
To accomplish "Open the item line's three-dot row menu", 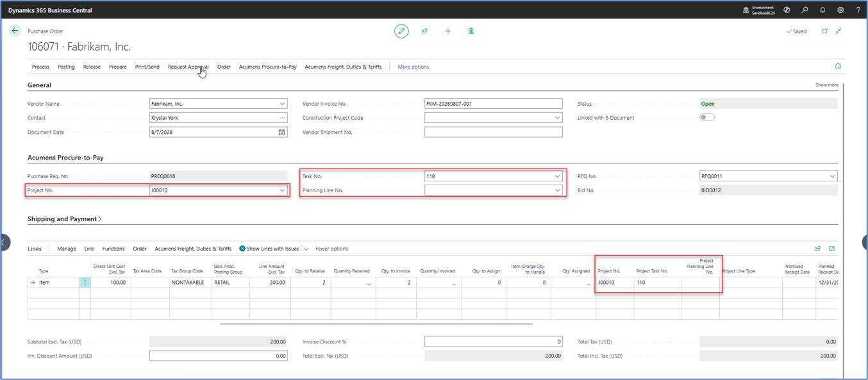I will (x=85, y=282).
